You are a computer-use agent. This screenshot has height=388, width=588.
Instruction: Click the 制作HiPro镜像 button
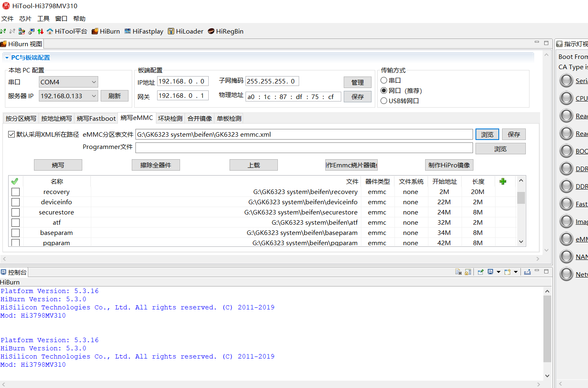(x=449, y=165)
